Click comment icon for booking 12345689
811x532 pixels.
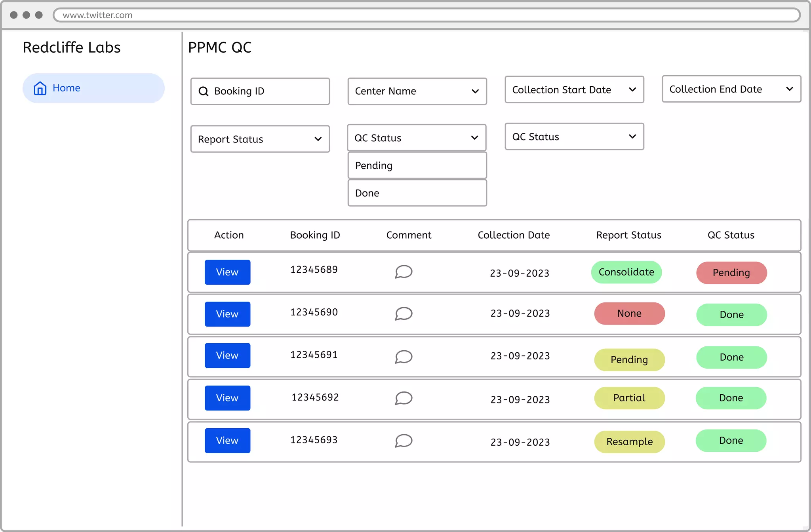pyautogui.click(x=404, y=272)
